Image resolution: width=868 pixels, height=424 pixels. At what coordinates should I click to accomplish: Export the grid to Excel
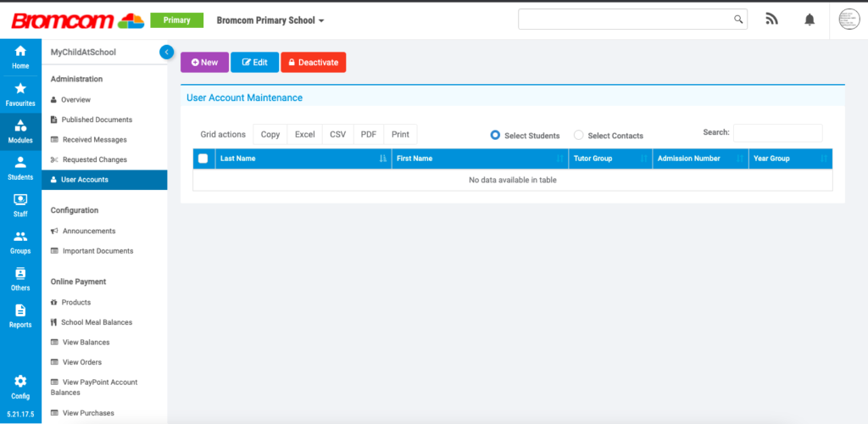click(x=304, y=135)
